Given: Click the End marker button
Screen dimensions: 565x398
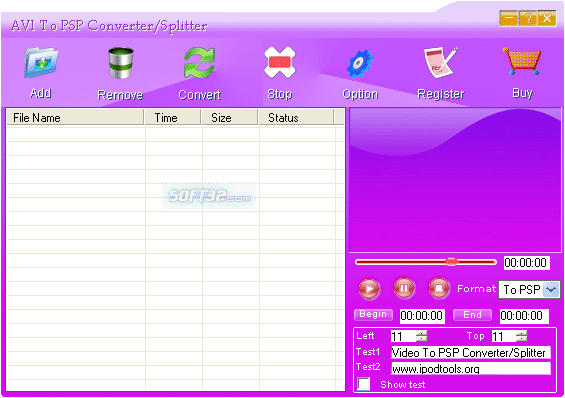Looking at the screenshot, I should point(472,315).
